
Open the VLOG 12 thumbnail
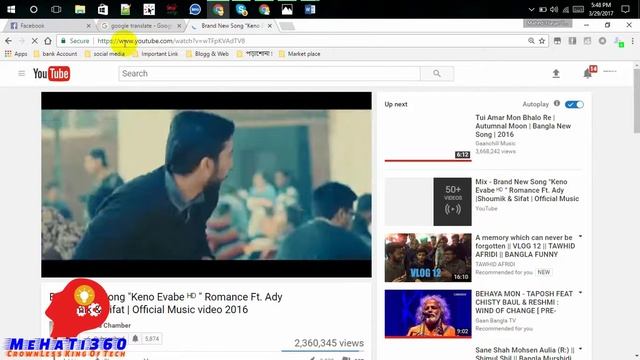point(428,258)
